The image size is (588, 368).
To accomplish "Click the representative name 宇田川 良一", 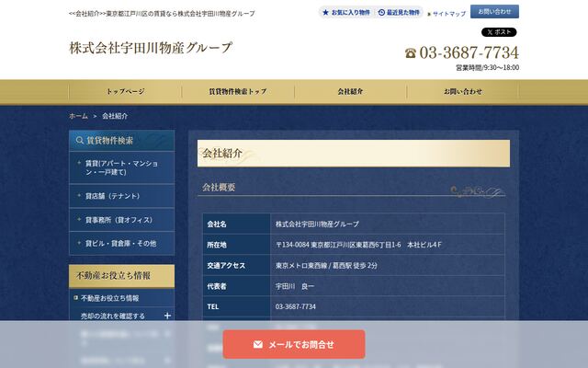I will [x=295, y=286].
